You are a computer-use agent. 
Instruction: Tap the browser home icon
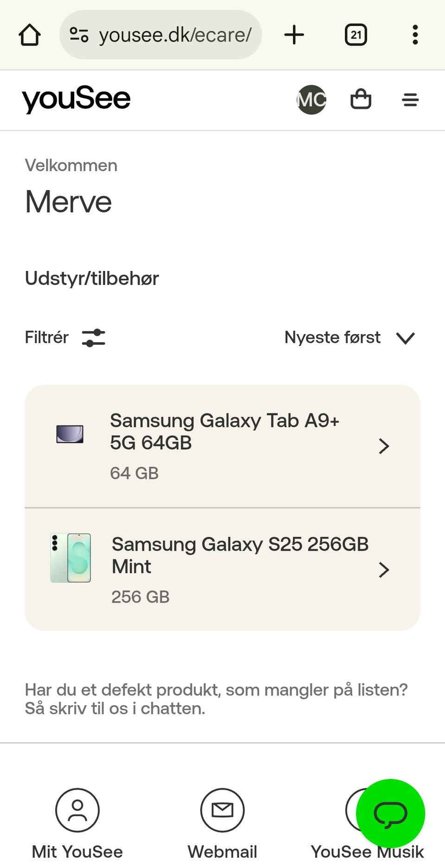pos(30,35)
